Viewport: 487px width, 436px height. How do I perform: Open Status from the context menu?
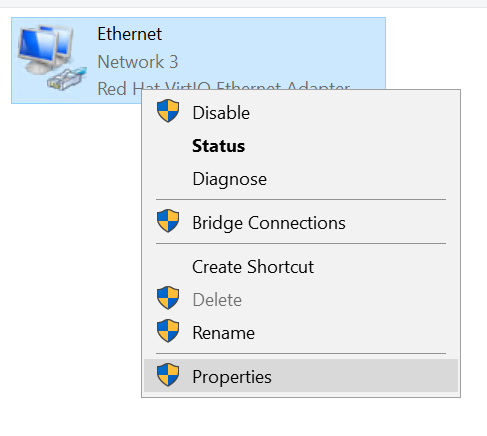click(x=301, y=146)
